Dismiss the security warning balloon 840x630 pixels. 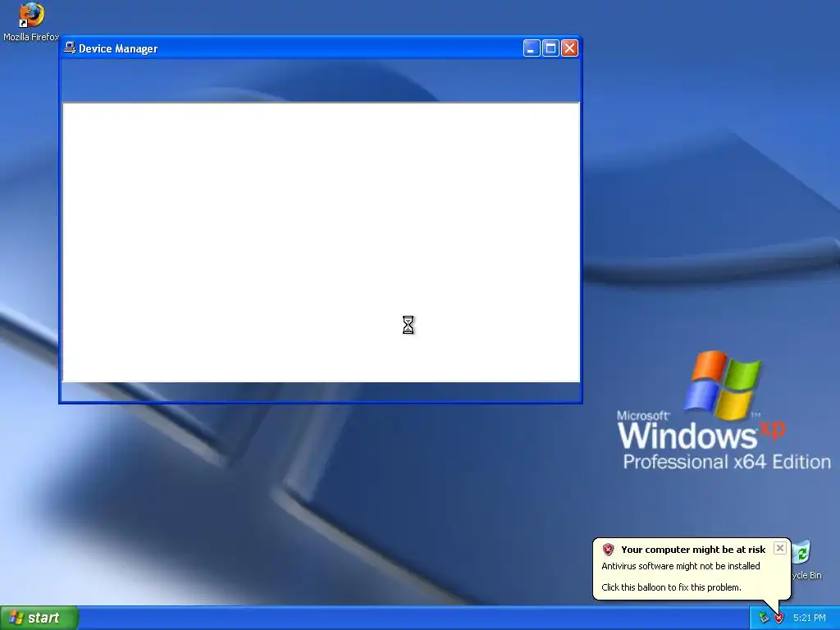[780, 548]
